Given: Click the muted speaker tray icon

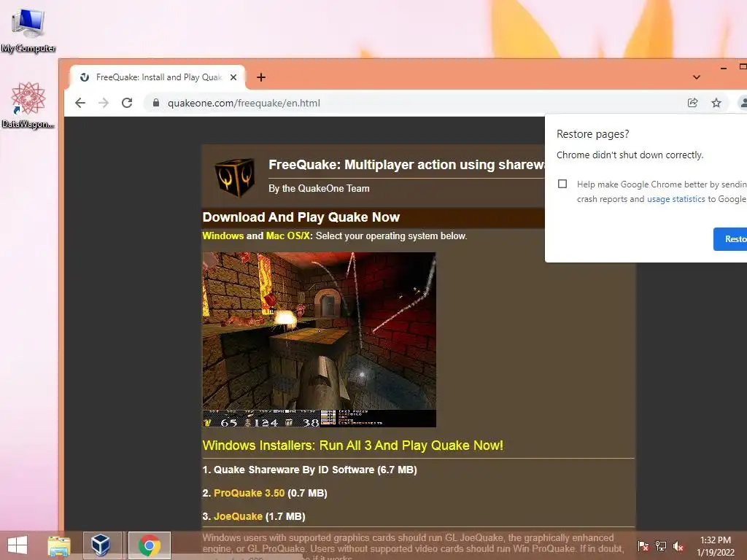Looking at the screenshot, I should [678, 545].
